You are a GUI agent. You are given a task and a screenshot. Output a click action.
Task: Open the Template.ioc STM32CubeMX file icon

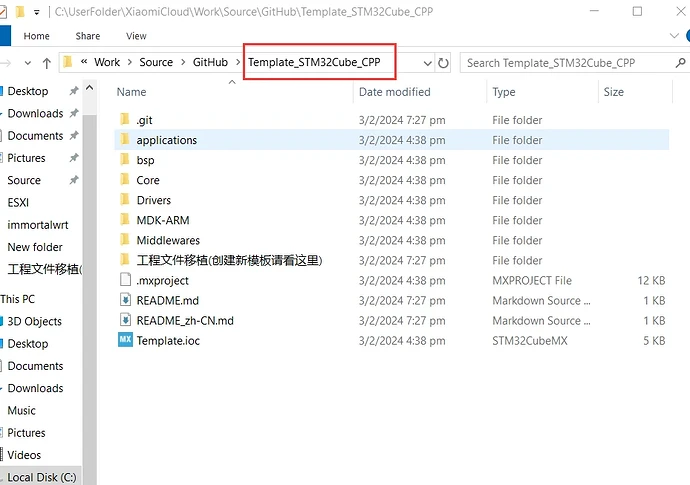click(125, 341)
